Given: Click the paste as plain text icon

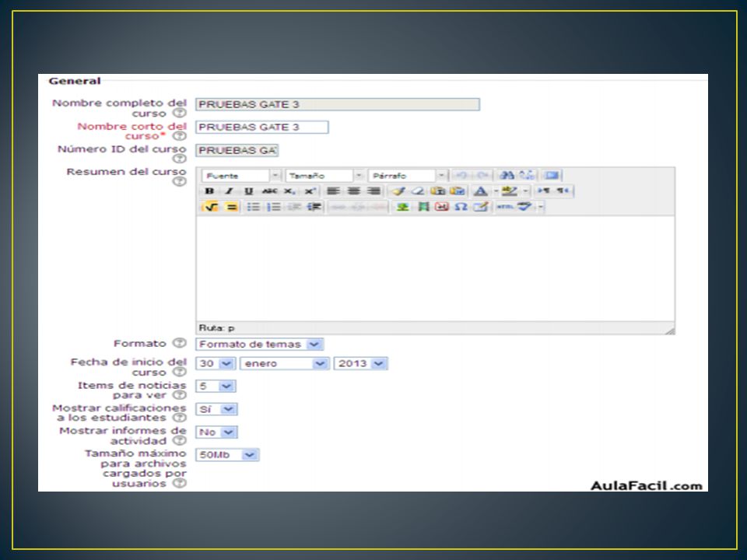Looking at the screenshot, I should point(437,191).
